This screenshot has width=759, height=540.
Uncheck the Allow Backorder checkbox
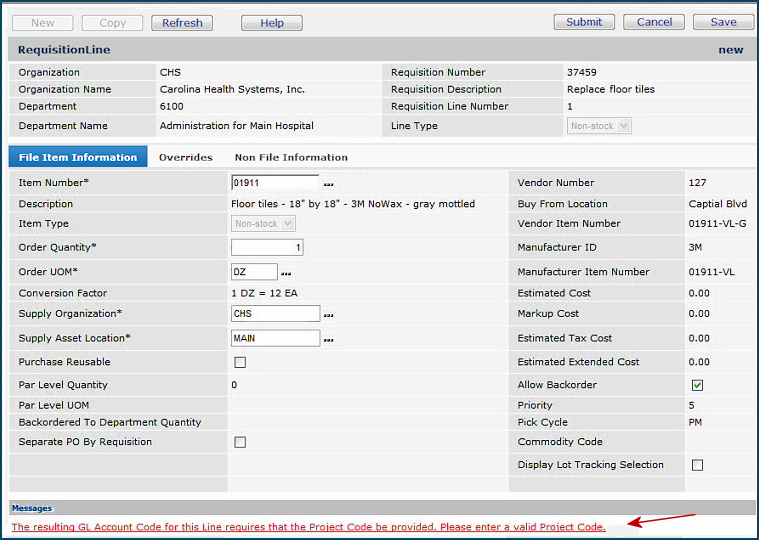click(697, 385)
